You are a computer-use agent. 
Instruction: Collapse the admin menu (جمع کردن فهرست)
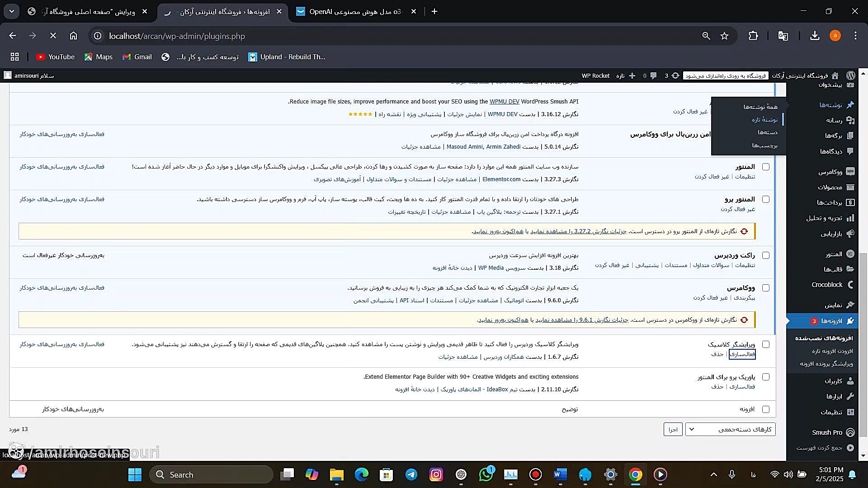pyautogui.click(x=825, y=448)
